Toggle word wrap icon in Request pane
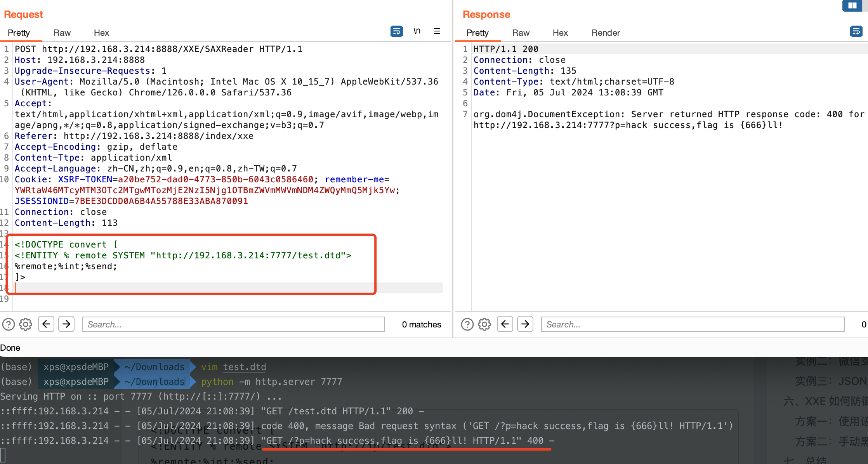 click(x=396, y=31)
